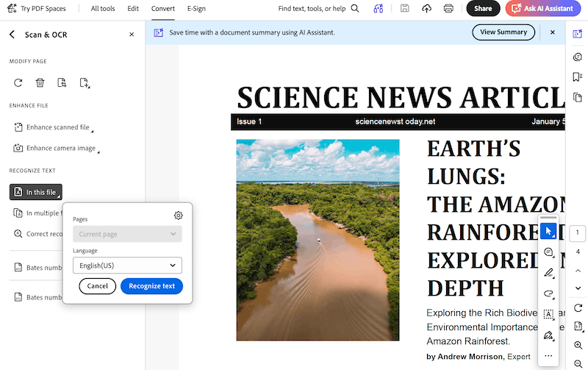Image resolution: width=588 pixels, height=370 pixels.
Task: Select the text recognition box tool
Action: point(548,314)
